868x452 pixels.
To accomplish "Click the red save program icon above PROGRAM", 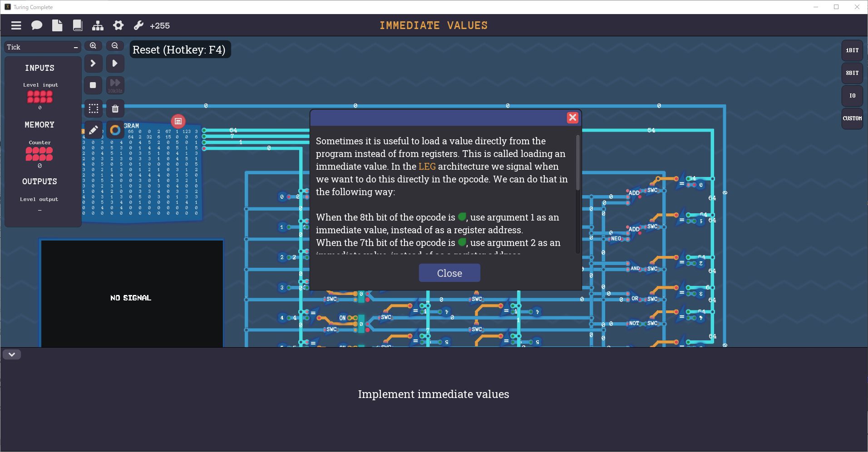I will pos(178,121).
